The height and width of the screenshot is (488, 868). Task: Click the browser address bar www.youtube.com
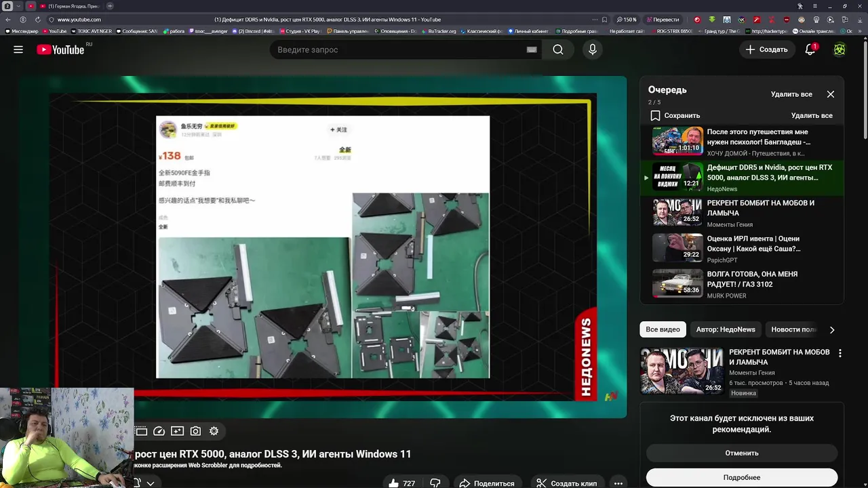pyautogui.click(x=79, y=20)
